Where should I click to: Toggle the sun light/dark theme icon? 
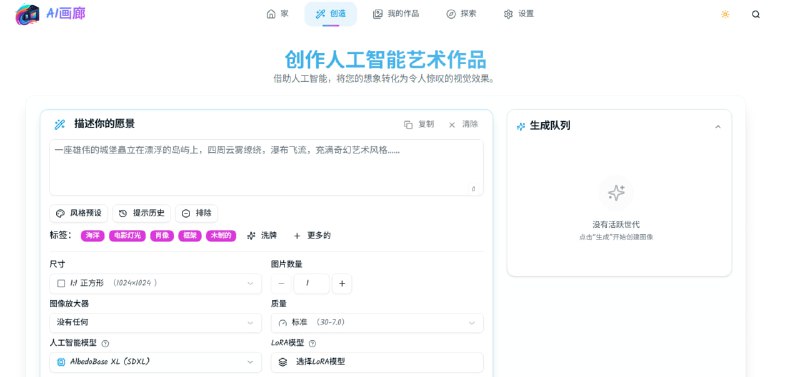[x=725, y=14]
